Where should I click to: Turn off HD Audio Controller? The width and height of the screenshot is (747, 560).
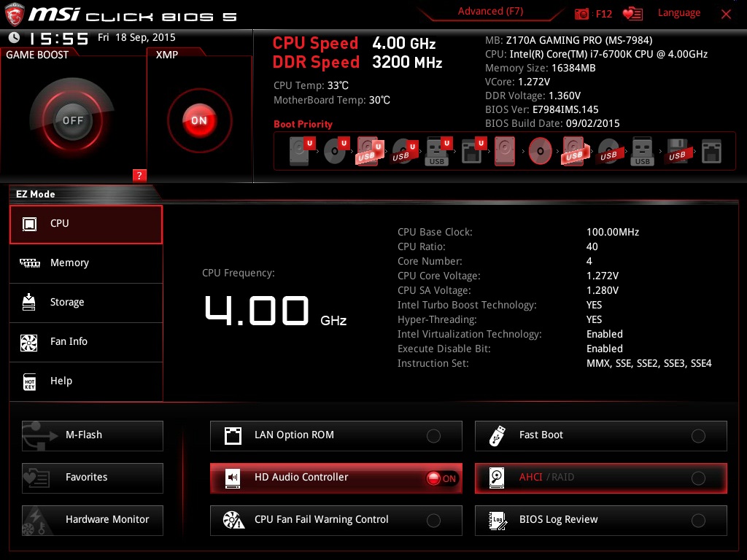(336, 478)
